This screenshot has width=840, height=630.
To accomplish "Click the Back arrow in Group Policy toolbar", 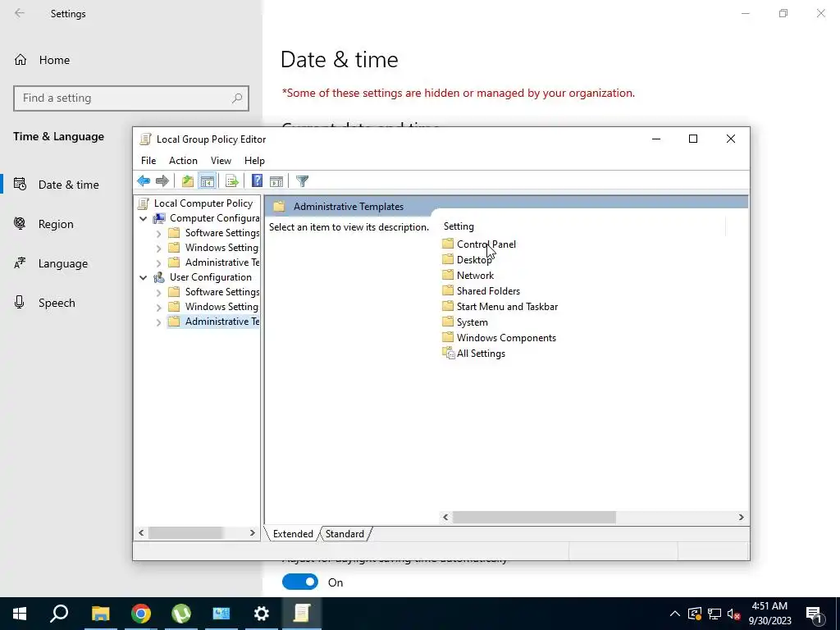I will (144, 181).
